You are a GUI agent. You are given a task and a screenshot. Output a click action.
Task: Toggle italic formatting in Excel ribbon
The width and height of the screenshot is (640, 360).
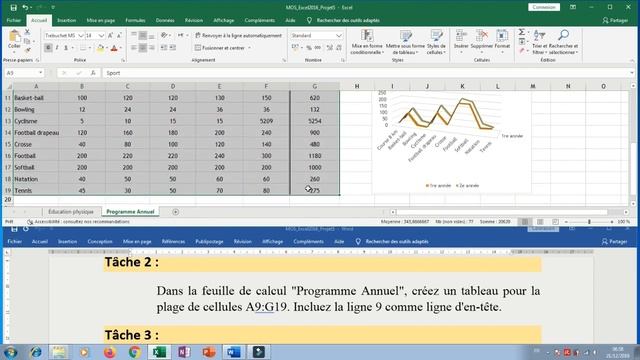pos(57,48)
